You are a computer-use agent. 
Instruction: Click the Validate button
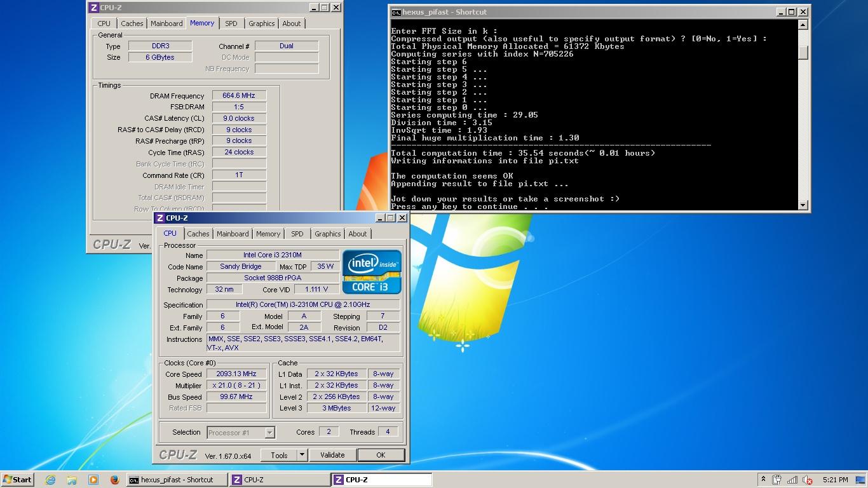[x=332, y=455]
